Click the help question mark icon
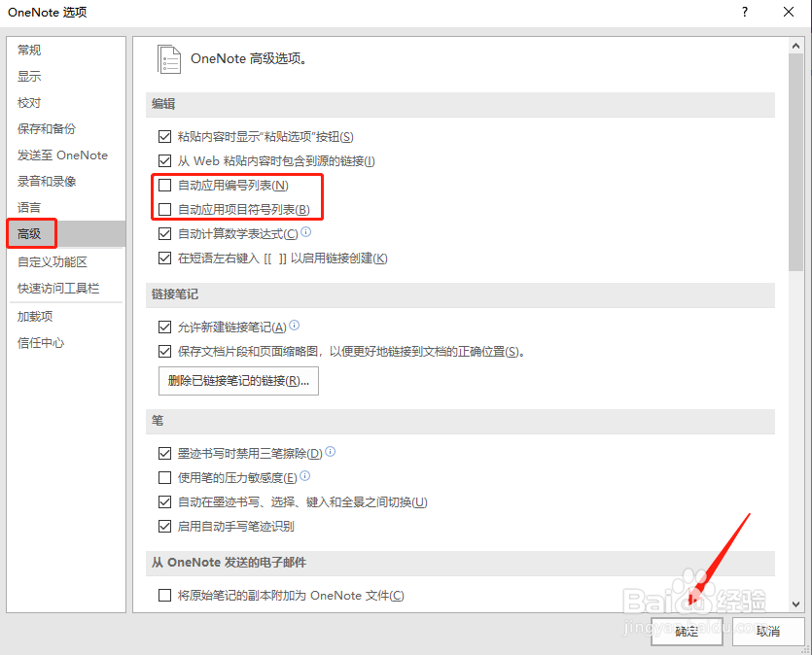Screen dimensions: 812x655 click(x=745, y=12)
